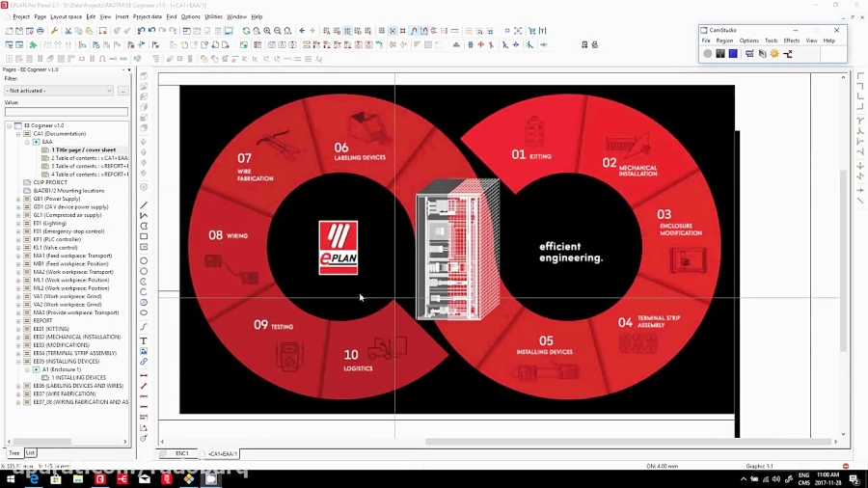Select '&ADB1/2 Mounting locations' item
Image resolution: width=868 pixels, height=488 pixels.
point(68,191)
